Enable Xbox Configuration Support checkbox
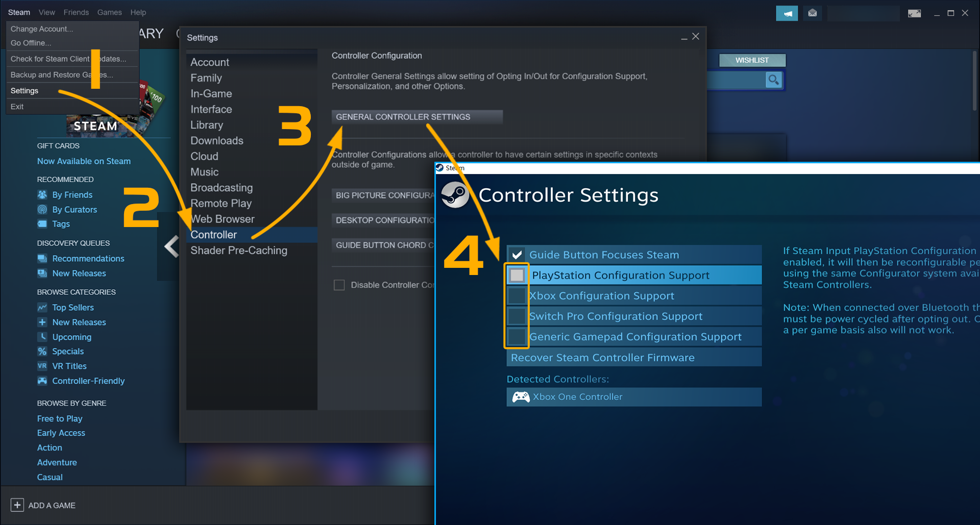980x525 pixels. coord(517,296)
